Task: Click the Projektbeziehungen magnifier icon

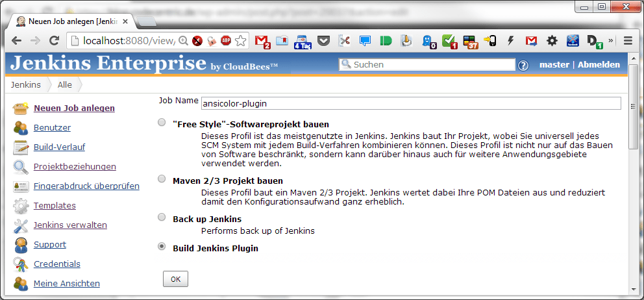Action: (21, 167)
